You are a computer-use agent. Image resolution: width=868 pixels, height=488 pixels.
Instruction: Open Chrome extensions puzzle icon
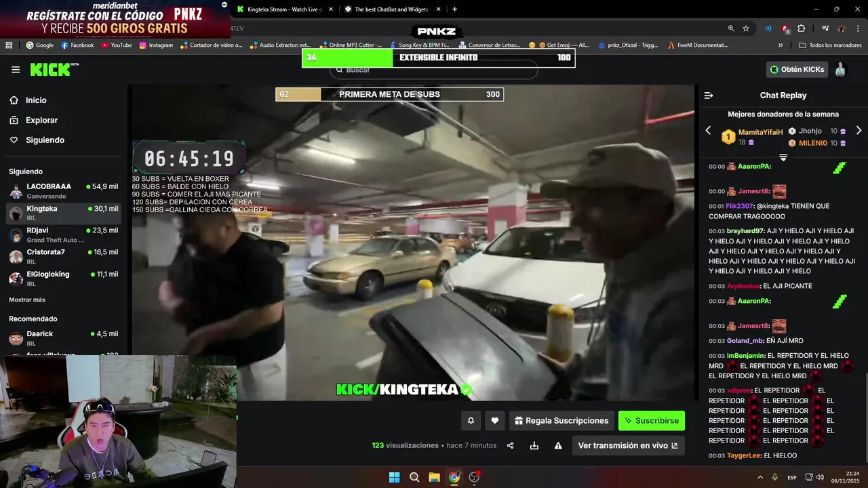tap(802, 28)
